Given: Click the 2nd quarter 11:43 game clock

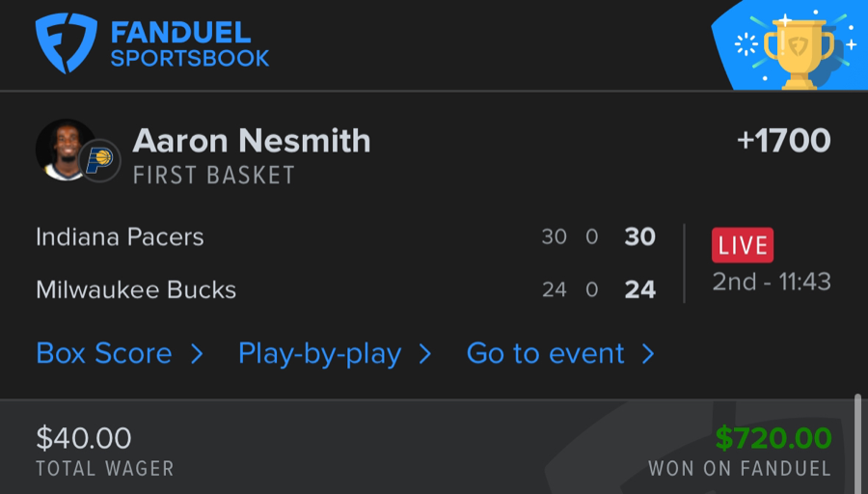Looking at the screenshot, I should click(772, 282).
